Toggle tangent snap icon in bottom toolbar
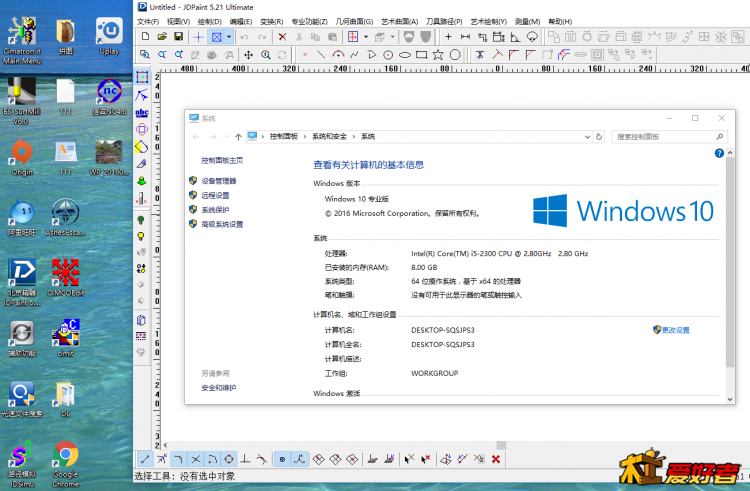This screenshot has width=750, height=491. [262, 459]
